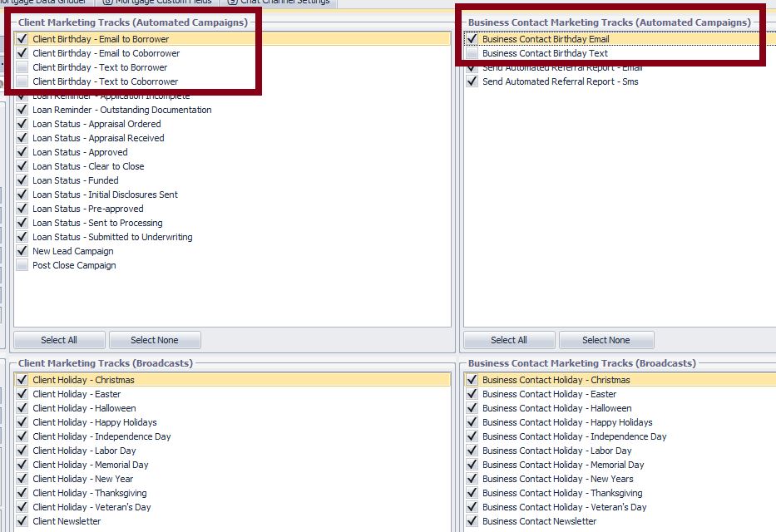Image resolution: width=776 pixels, height=532 pixels.
Task: Uncheck Loan Status - Clear to Close
Action: (22, 166)
